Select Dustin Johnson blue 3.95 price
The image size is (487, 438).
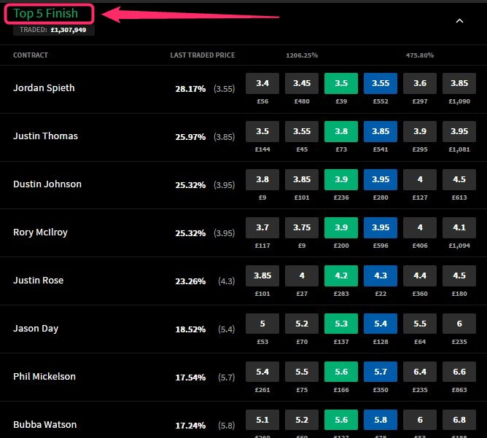[380, 180]
